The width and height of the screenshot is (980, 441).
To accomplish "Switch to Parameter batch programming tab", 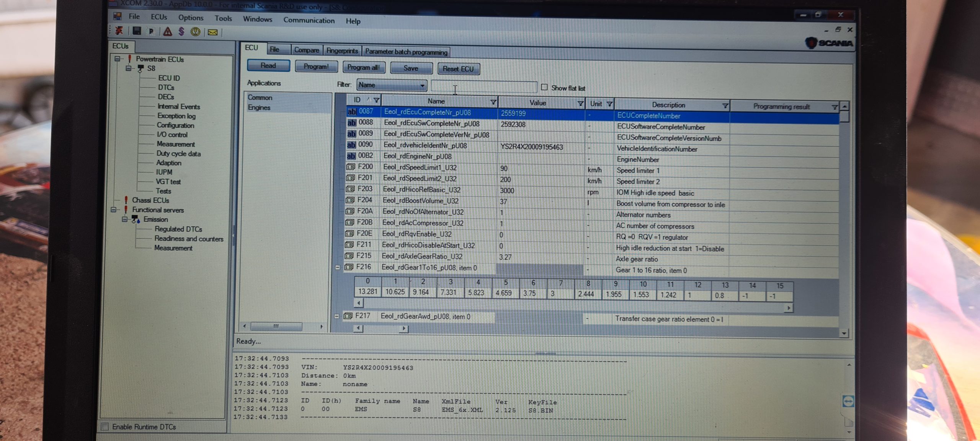I will tap(406, 52).
